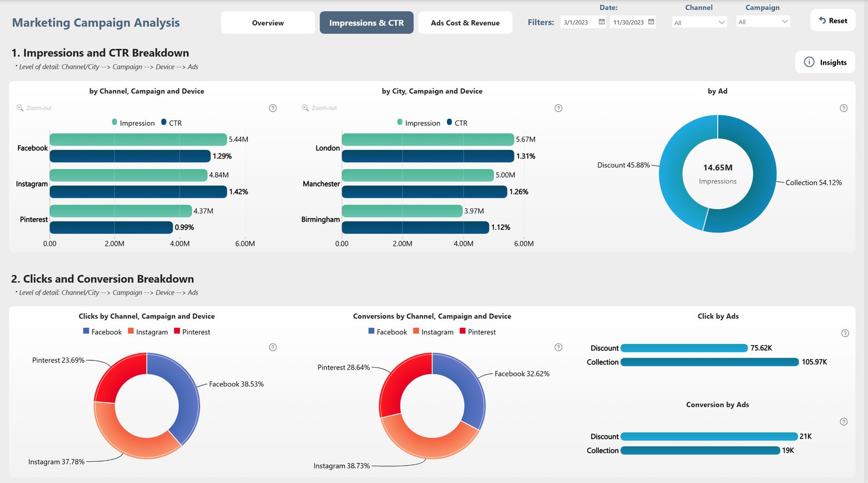Toggle Facebook legend in Clicks donut
The width and height of the screenshot is (868, 483).
[103, 332]
